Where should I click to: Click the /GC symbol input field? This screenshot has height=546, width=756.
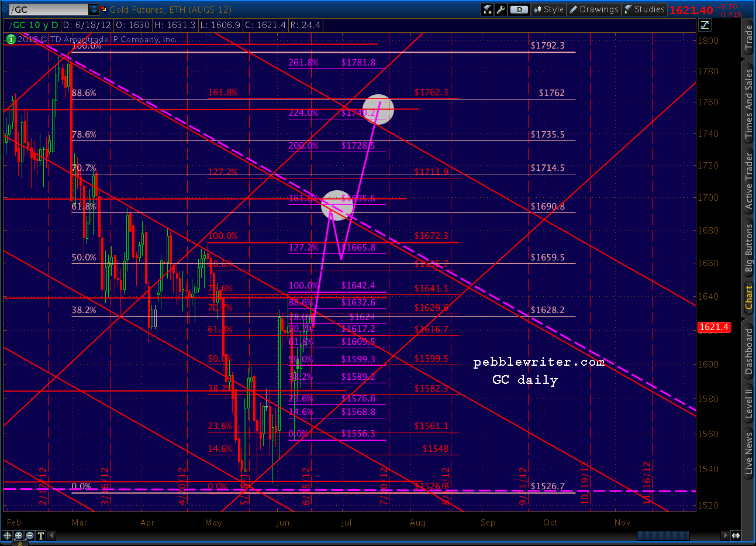coord(49,9)
